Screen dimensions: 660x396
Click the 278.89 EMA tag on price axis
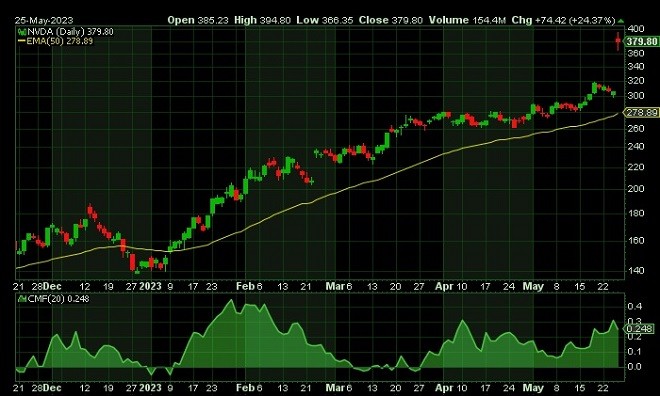[x=641, y=112]
